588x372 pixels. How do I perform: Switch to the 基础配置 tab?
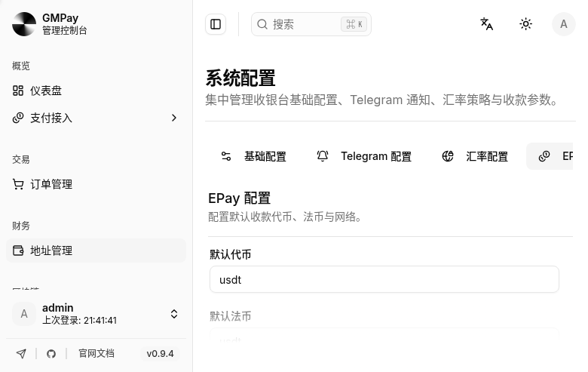(253, 156)
